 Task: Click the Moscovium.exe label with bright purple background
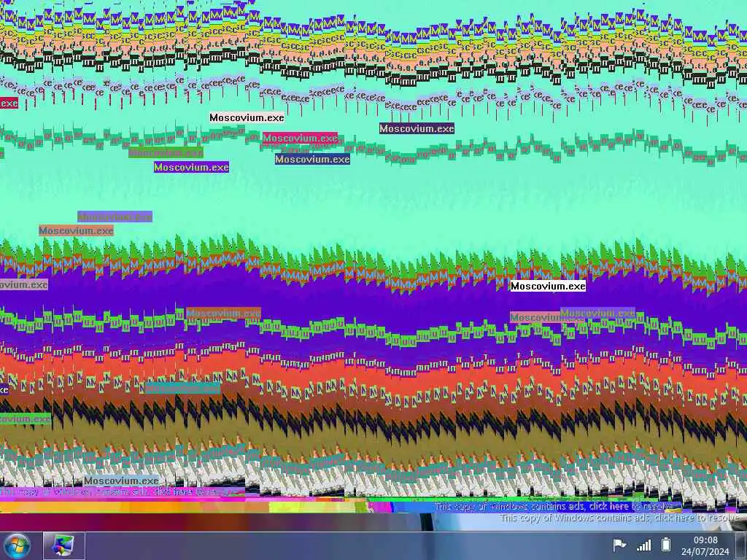192,167
